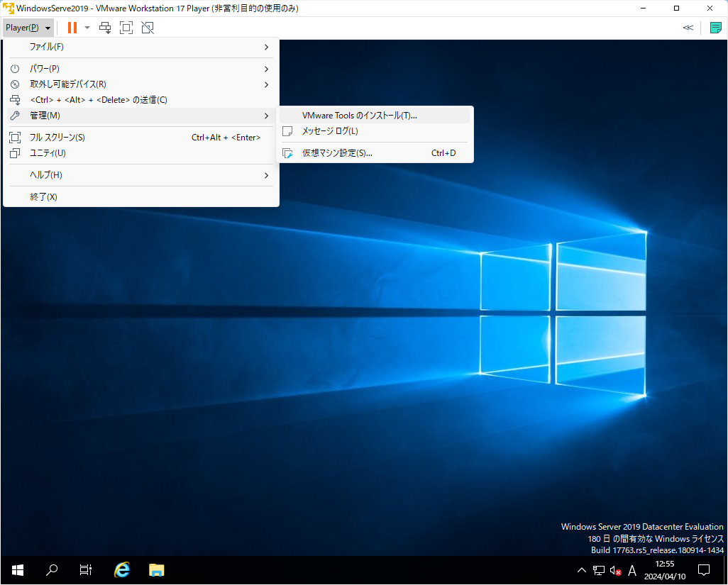Open the Action Center notification icon
The image size is (728, 585).
coord(704,570)
